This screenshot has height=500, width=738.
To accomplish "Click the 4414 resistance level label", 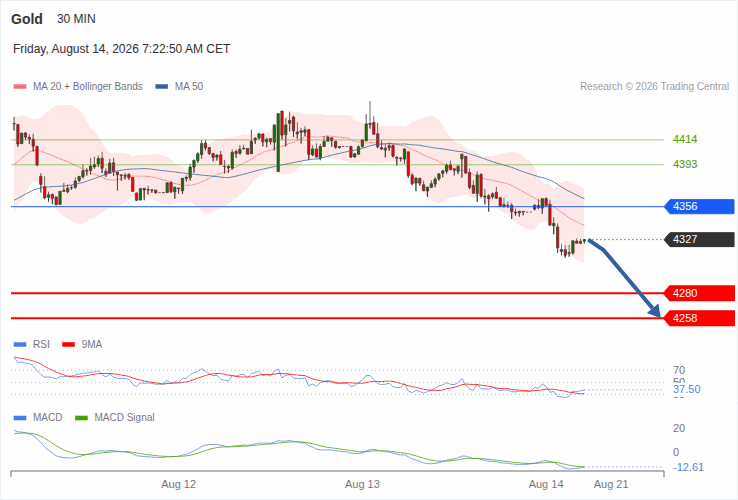I will point(685,139).
